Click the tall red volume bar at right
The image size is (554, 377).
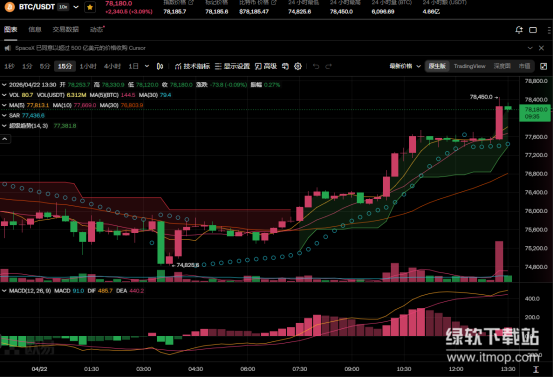coord(499,261)
